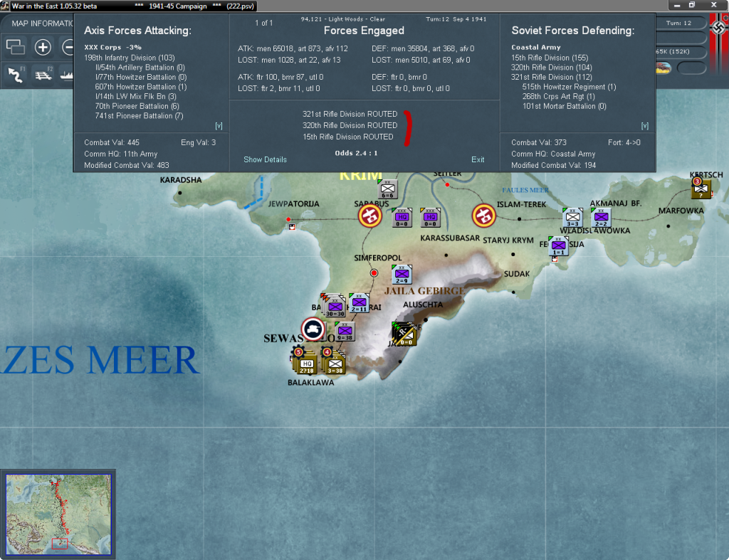
Task: Select 198th Infantry Division (103) in attackers
Action: pyautogui.click(x=130, y=58)
